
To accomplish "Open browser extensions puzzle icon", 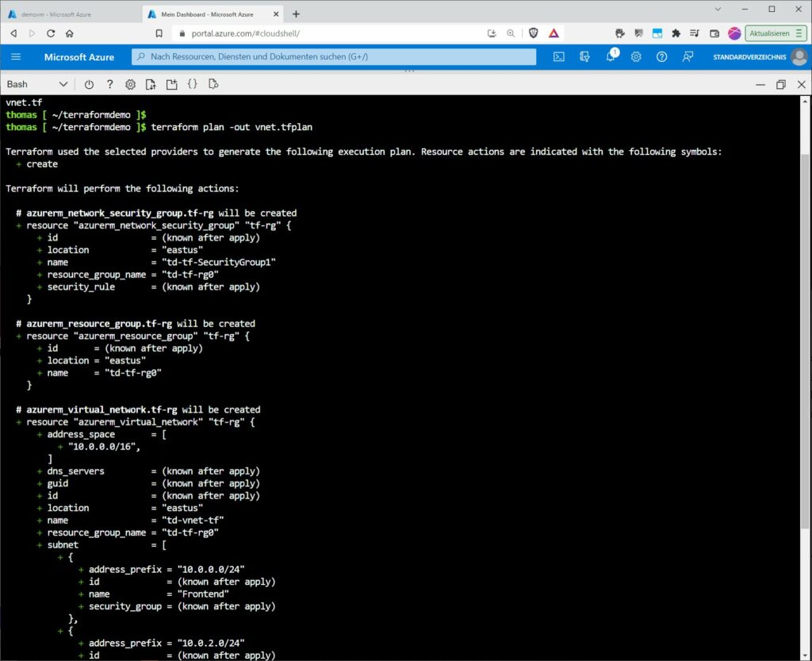I will (x=676, y=33).
